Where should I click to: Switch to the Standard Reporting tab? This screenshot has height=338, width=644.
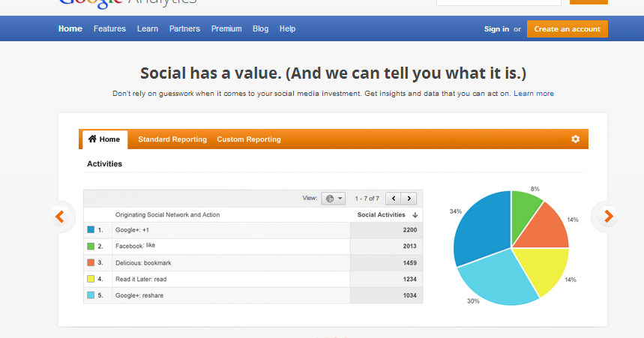click(x=172, y=139)
